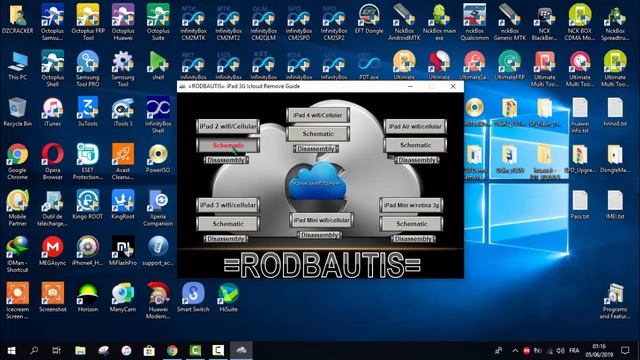
Task: Open the Schematic under iPad Air
Action: point(415,145)
